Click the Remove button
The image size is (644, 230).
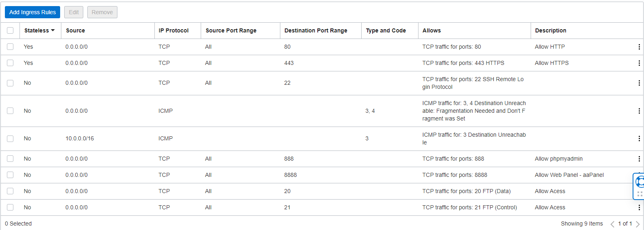[102, 12]
